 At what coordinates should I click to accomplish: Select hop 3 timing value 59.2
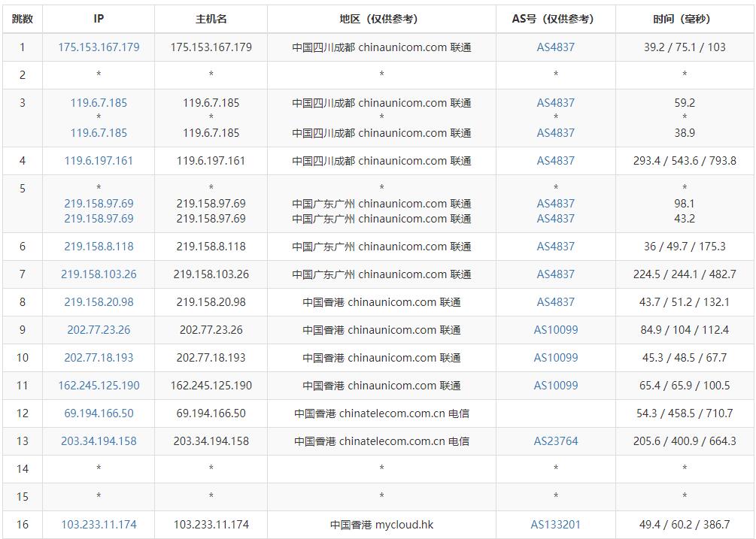685,103
